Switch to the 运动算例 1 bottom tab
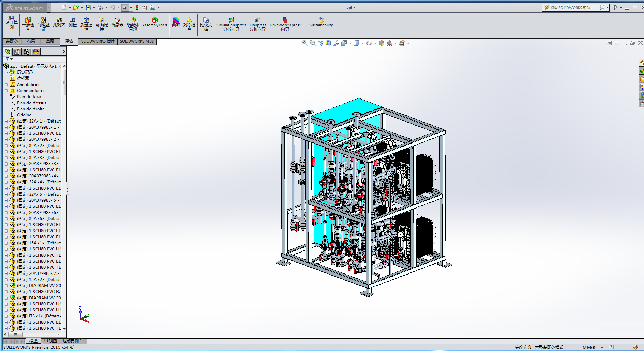Screen dimensions: 644x351 tap(72, 341)
